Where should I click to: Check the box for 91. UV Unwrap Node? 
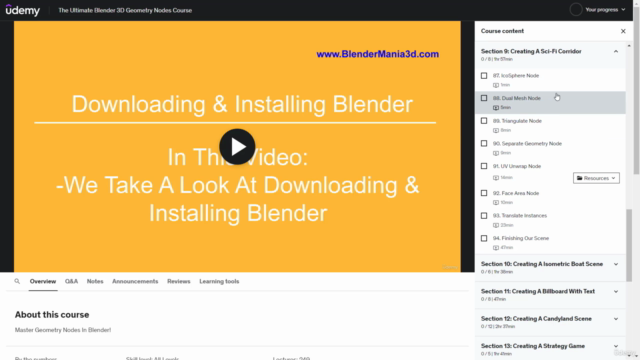[484, 166]
